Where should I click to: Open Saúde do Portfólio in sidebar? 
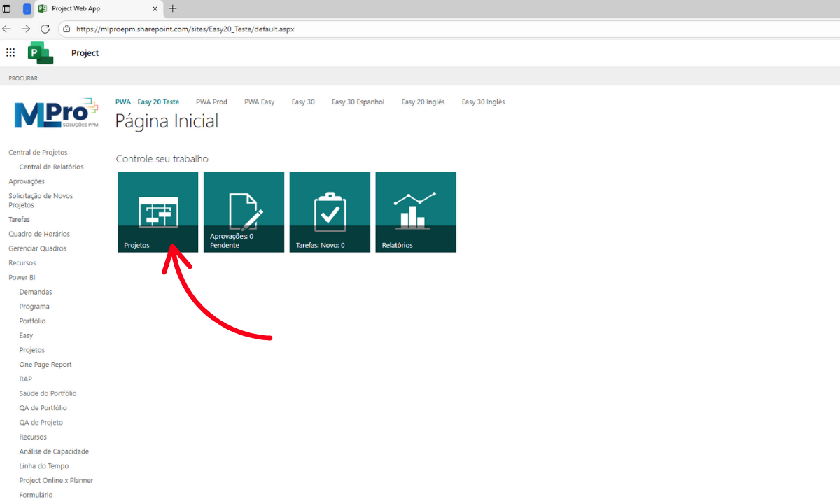pos(48,393)
